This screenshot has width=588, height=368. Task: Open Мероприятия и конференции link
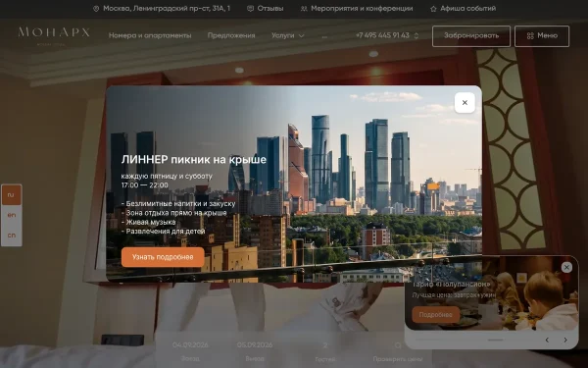pos(362,8)
